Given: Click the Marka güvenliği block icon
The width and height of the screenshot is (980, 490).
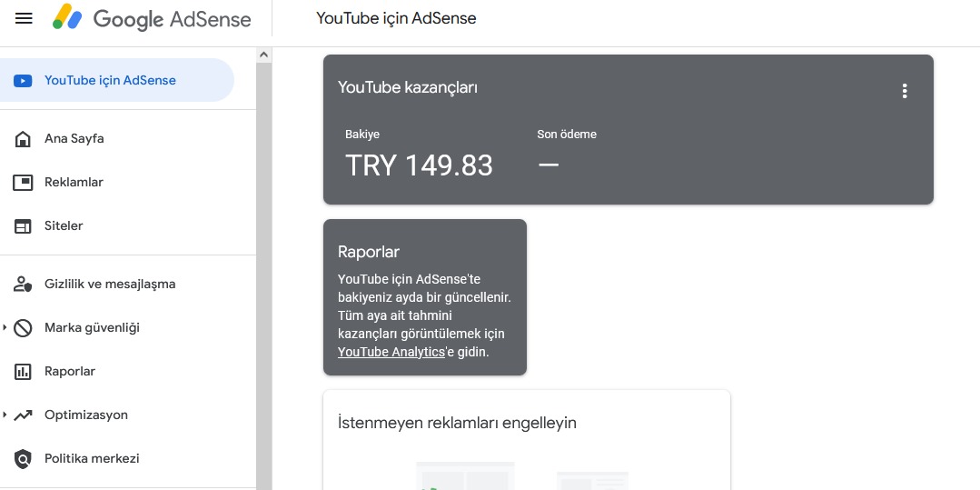Looking at the screenshot, I should [23, 328].
